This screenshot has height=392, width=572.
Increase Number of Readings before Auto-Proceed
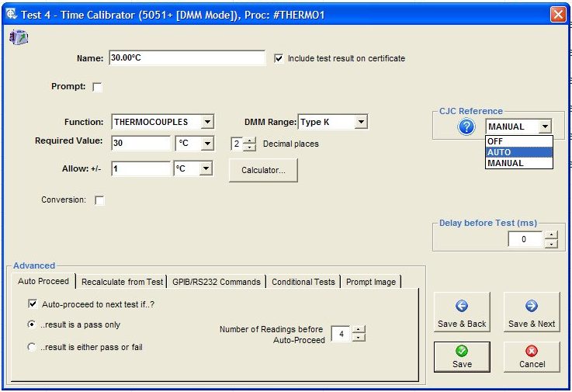click(358, 330)
